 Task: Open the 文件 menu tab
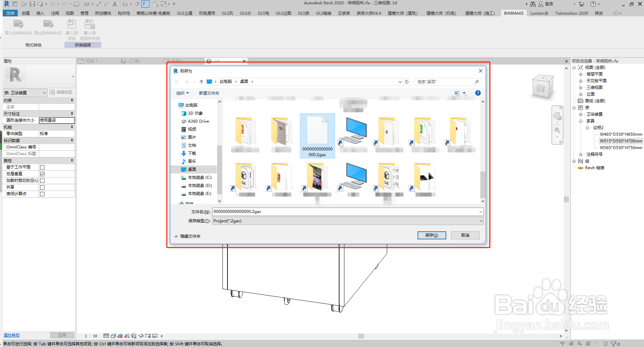pos(10,13)
